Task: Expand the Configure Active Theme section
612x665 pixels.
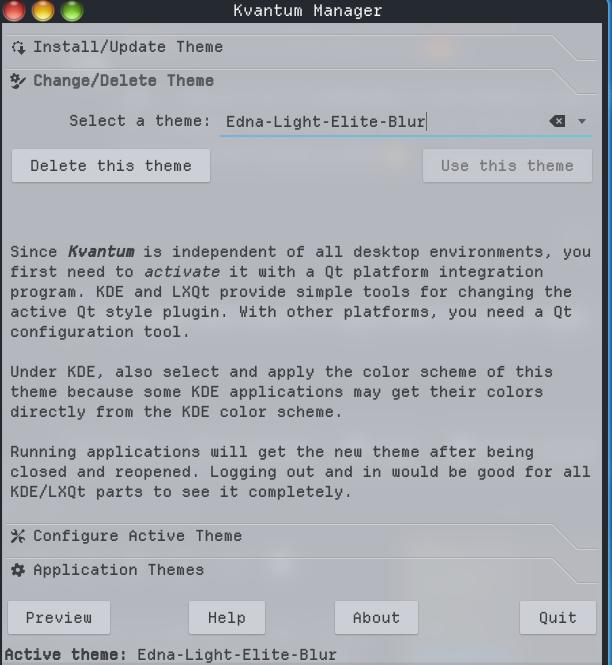Action: click(137, 536)
